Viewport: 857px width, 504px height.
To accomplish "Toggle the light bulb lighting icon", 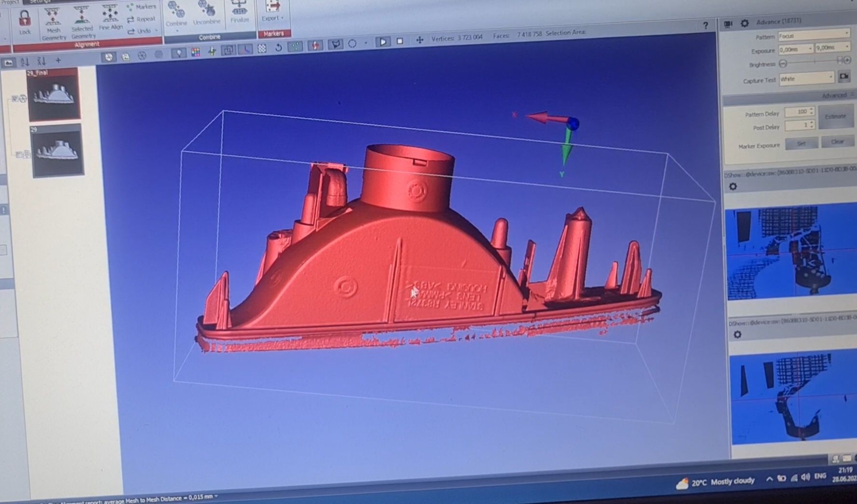I will pos(179,53).
